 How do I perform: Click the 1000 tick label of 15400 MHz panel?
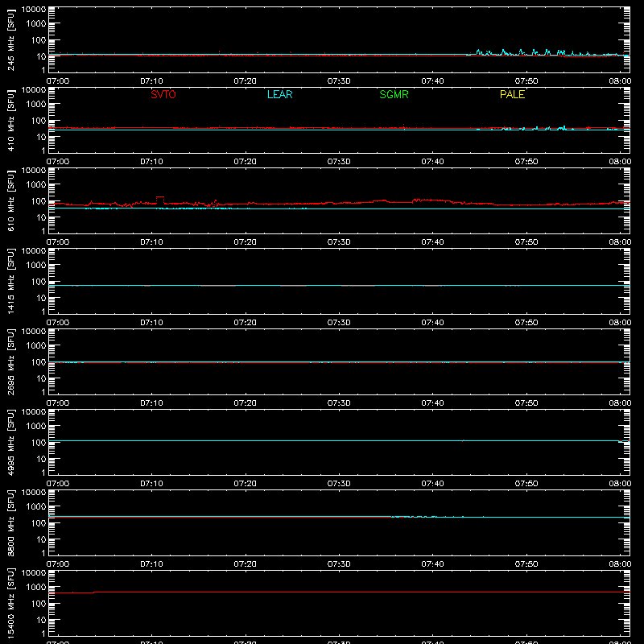click(36, 588)
